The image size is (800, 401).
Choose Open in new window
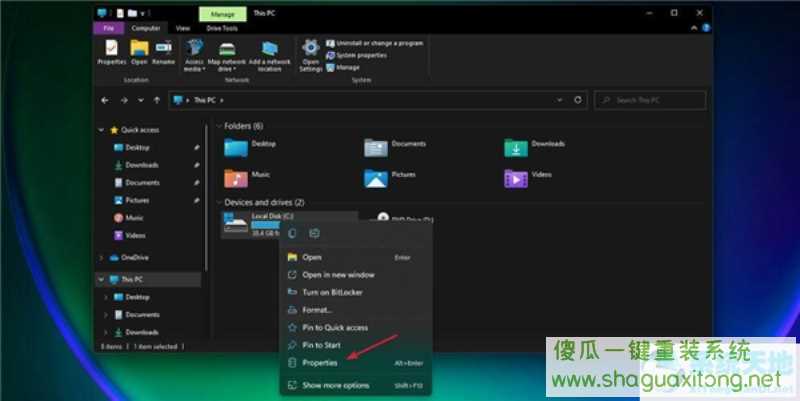(x=355, y=275)
